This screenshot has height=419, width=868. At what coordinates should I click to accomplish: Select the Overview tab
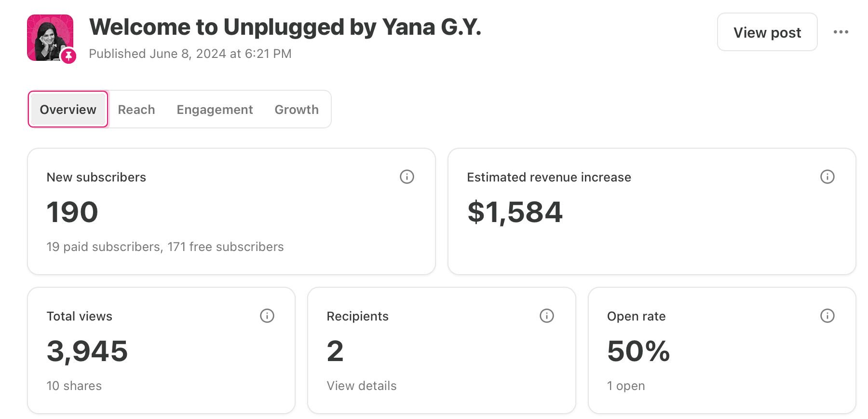click(68, 110)
